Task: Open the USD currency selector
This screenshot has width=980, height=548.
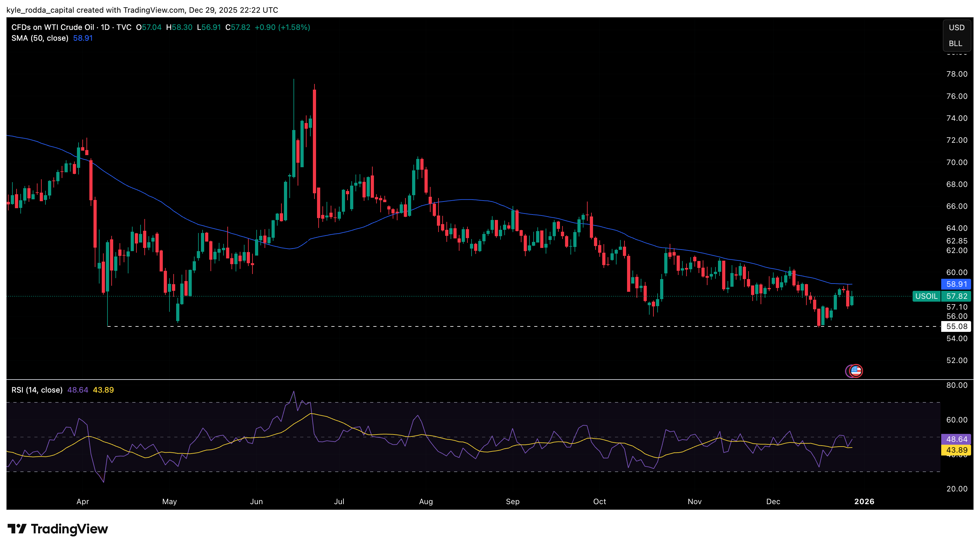Action: point(956,27)
